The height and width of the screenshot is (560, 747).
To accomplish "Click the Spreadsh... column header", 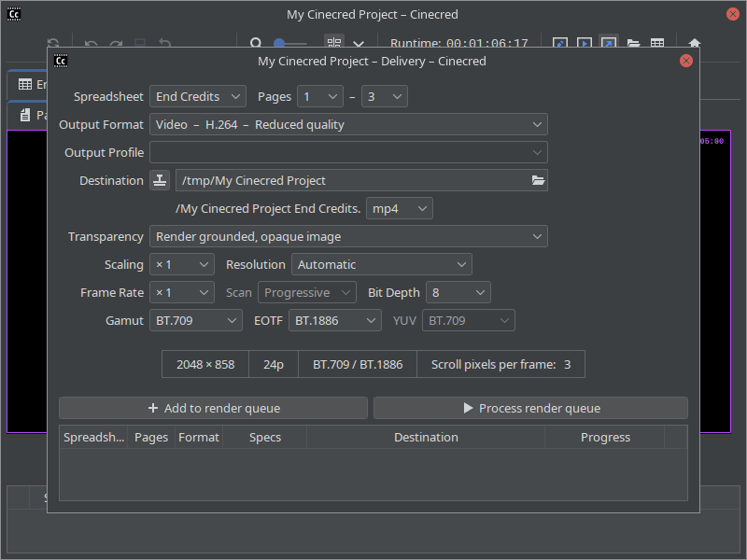I will tap(93, 437).
